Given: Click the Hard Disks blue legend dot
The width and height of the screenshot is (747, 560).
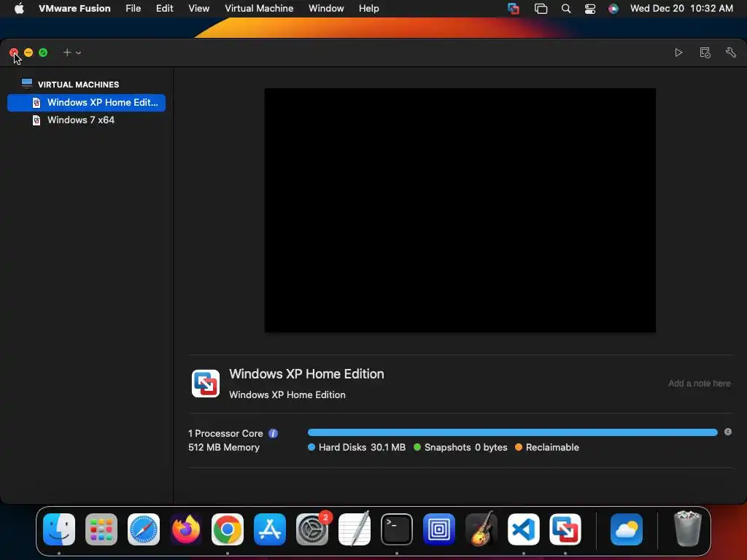Looking at the screenshot, I should 311,447.
